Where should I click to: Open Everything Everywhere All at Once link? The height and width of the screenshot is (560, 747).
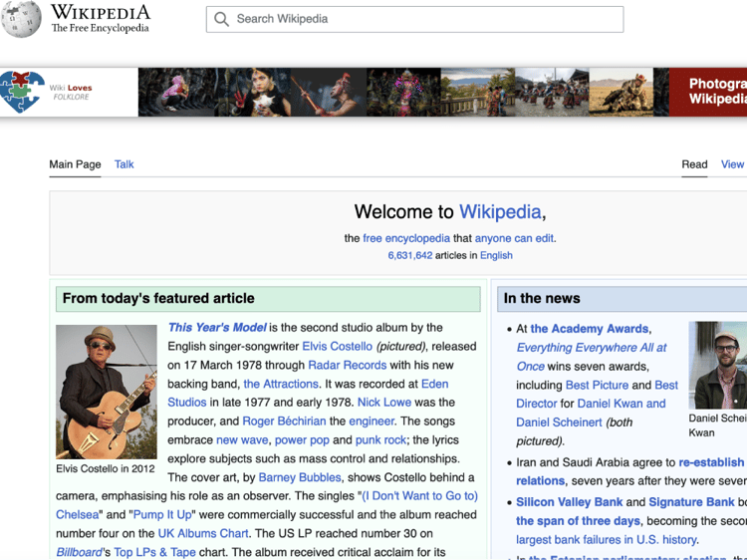click(x=592, y=357)
